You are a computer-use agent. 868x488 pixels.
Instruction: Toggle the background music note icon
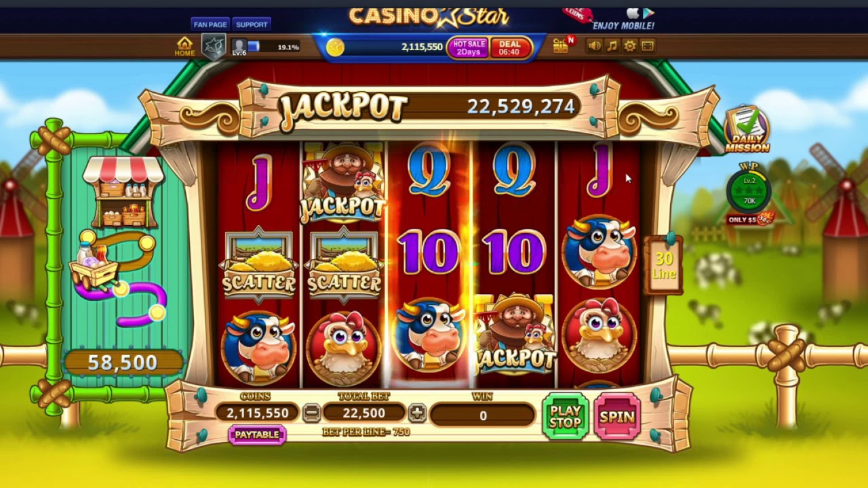coord(612,46)
